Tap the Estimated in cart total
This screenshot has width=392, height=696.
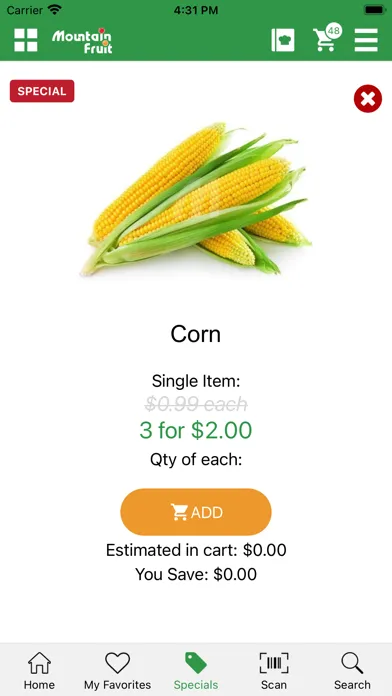click(x=196, y=550)
